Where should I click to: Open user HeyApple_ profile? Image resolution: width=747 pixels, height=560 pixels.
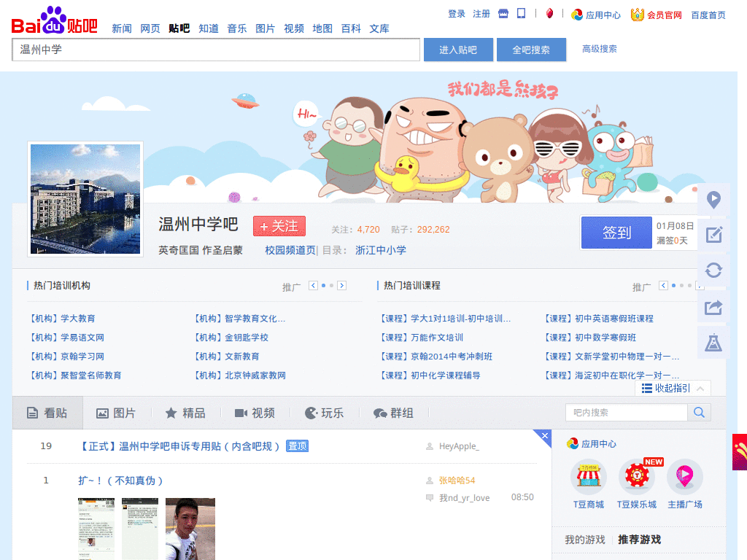coord(459,446)
